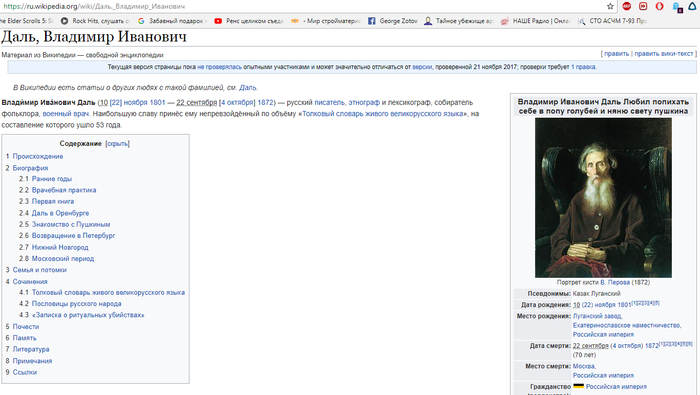Jump to section 2 Биография
The height and width of the screenshot is (395, 700).
click(x=30, y=168)
